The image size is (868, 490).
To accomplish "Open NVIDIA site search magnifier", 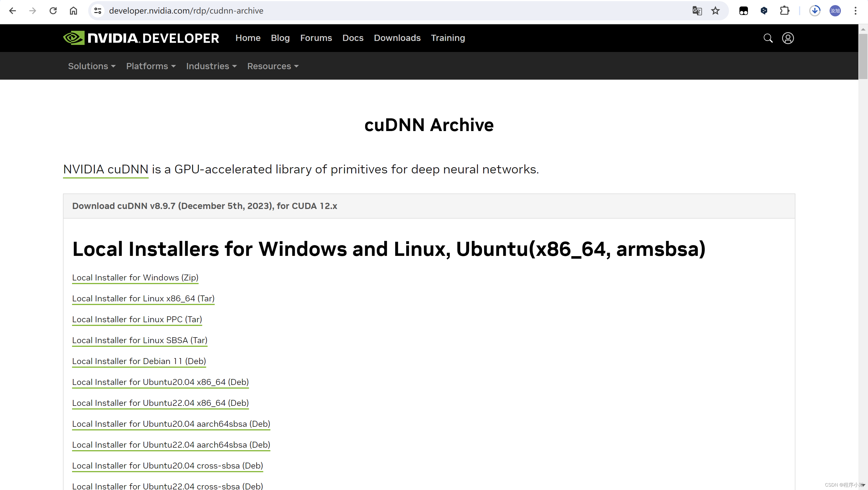I will tap(768, 38).
